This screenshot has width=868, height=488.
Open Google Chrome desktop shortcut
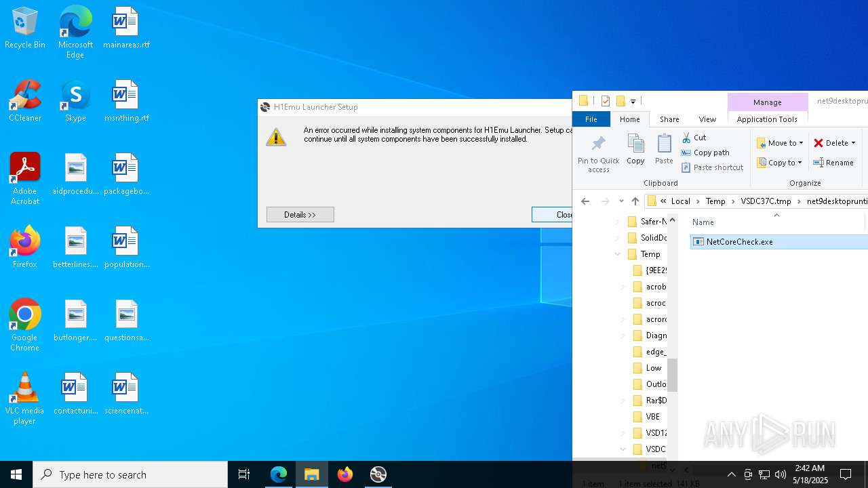25,325
